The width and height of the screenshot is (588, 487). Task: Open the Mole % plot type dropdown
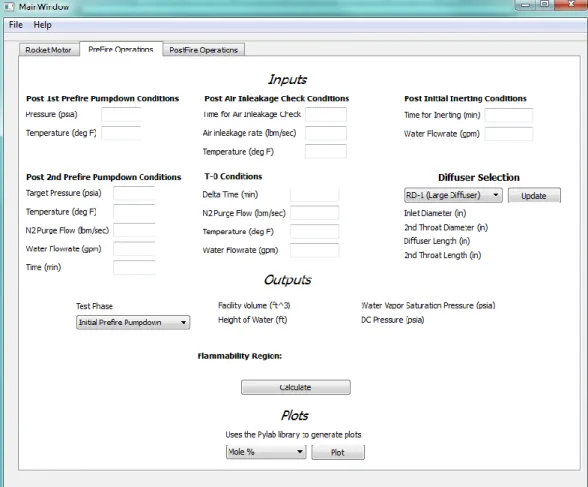(x=266, y=452)
